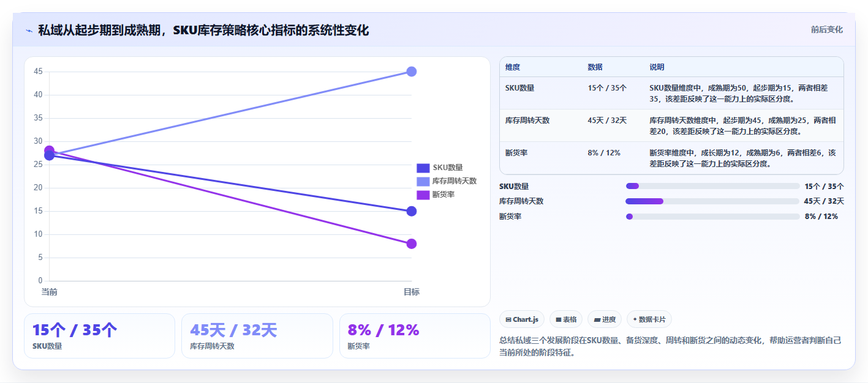This screenshot has height=383, width=868.
Task: Click the 数据 column header
Action: click(595, 67)
